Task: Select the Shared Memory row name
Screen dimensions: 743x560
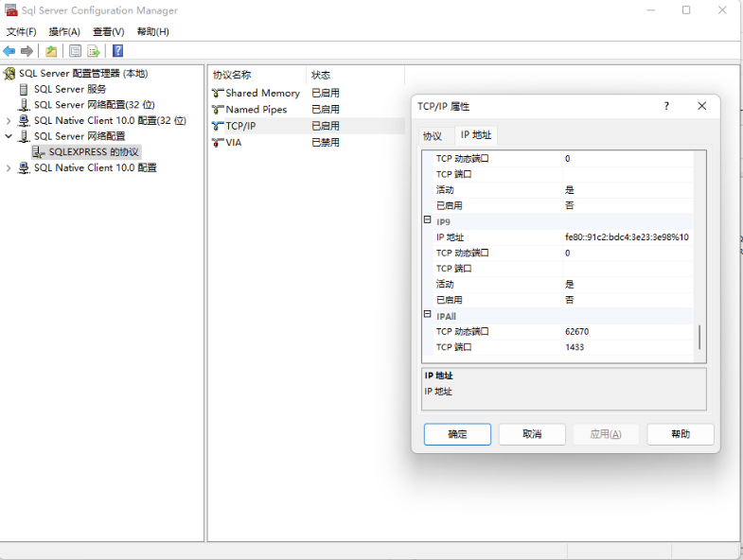Action: pos(262,94)
